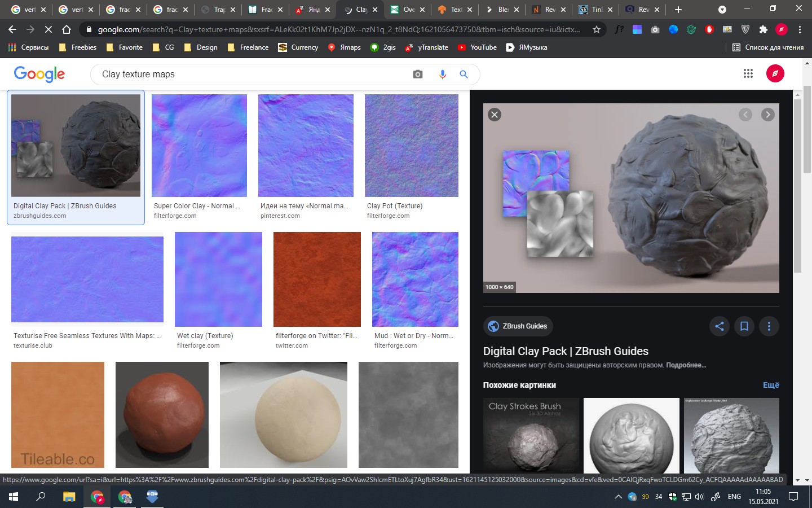812x508 pixels.
Task: Save image with the bookmark icon
Action: pyautogui.click(x=744, y=326)
